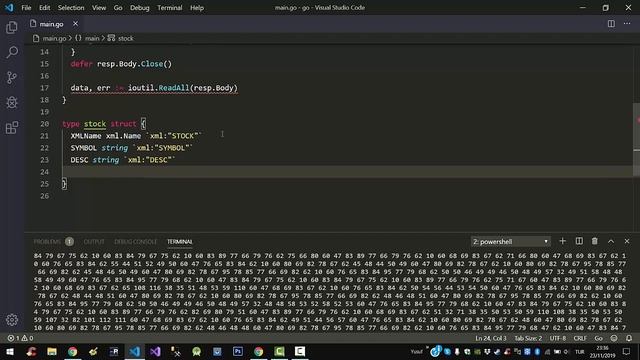Open the Terminal menu

tap(170, 7)
